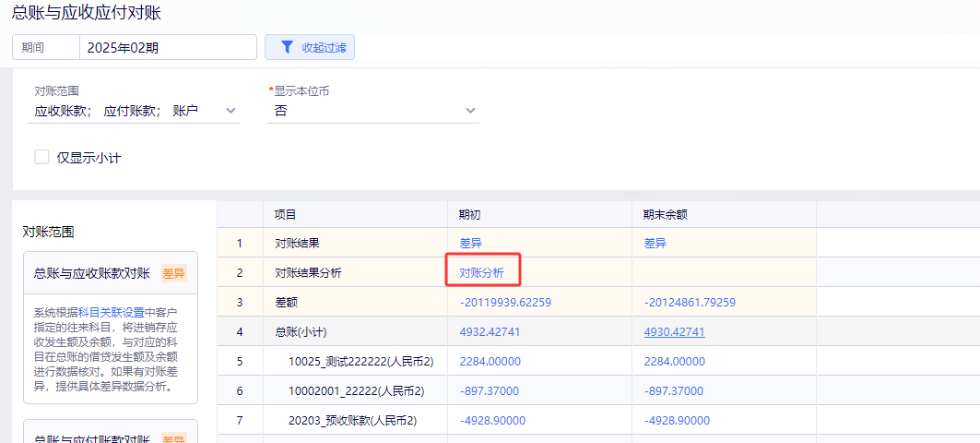
Task: Tick the 仅显示小计 checkbox
Action: click(41, 157)
